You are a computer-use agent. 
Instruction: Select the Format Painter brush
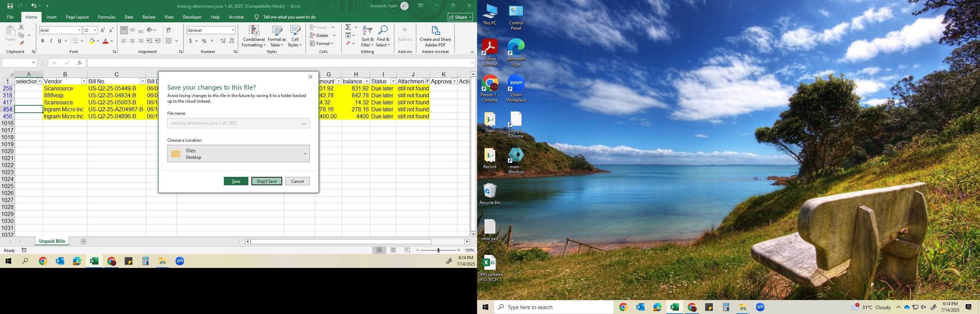[21, 43]
